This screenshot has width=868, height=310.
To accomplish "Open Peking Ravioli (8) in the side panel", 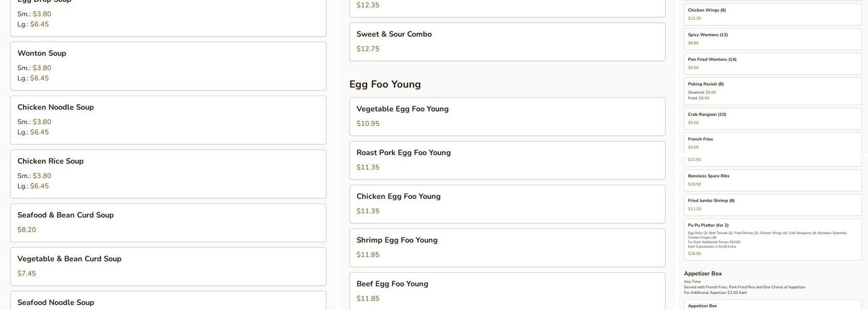I will point(773,91).
